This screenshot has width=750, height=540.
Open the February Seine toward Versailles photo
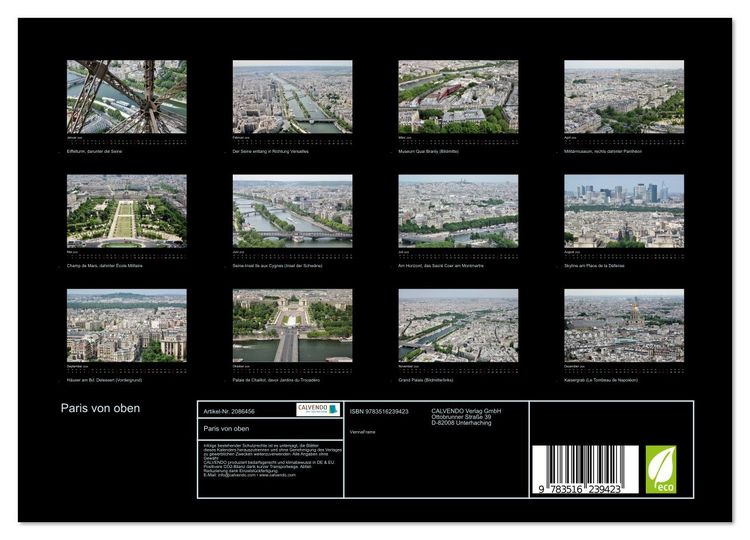click(292, 97)
